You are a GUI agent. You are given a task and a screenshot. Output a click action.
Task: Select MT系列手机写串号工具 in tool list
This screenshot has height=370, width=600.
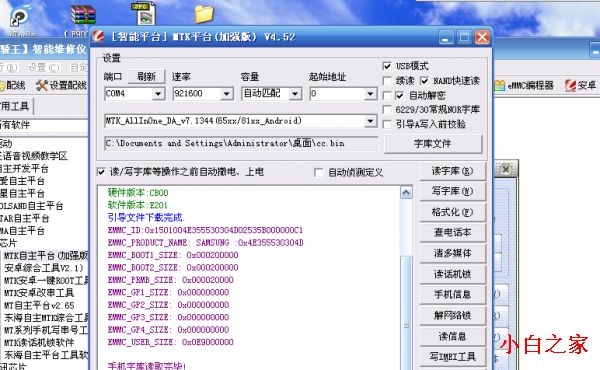(x=46, y=330)
